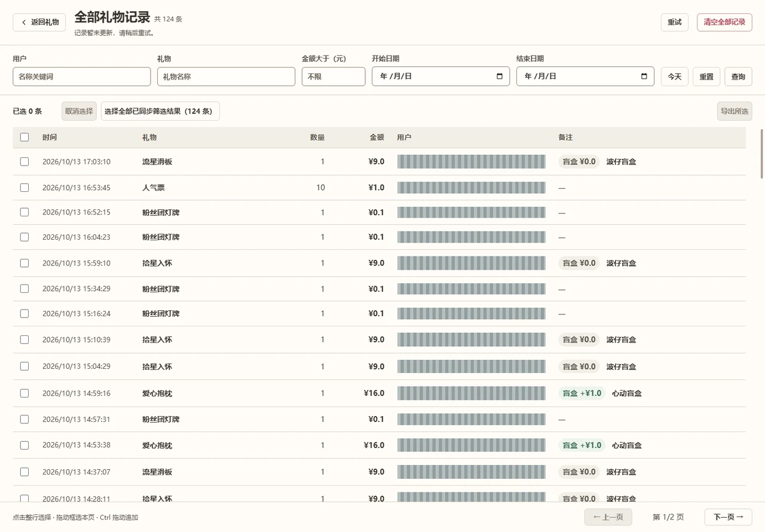Click the masked user cell in 15:34:29 row
Image resolution: width=765 pixels, height=532 pixels.
[x=472, y=289]
